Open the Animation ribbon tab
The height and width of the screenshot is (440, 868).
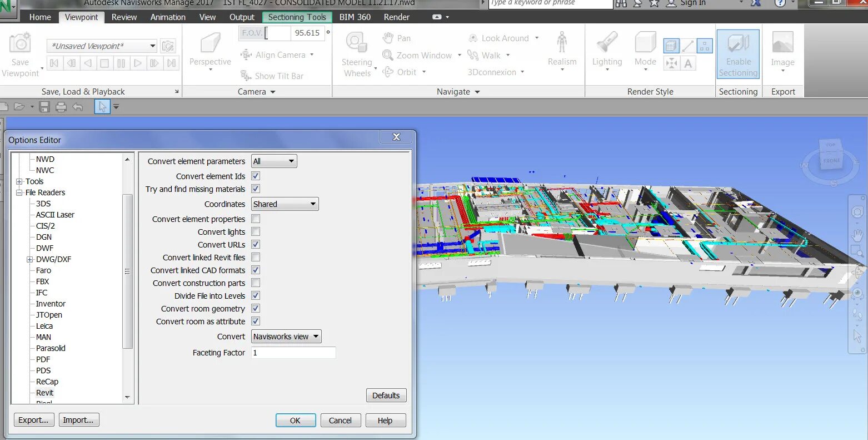tap(168, 17)
